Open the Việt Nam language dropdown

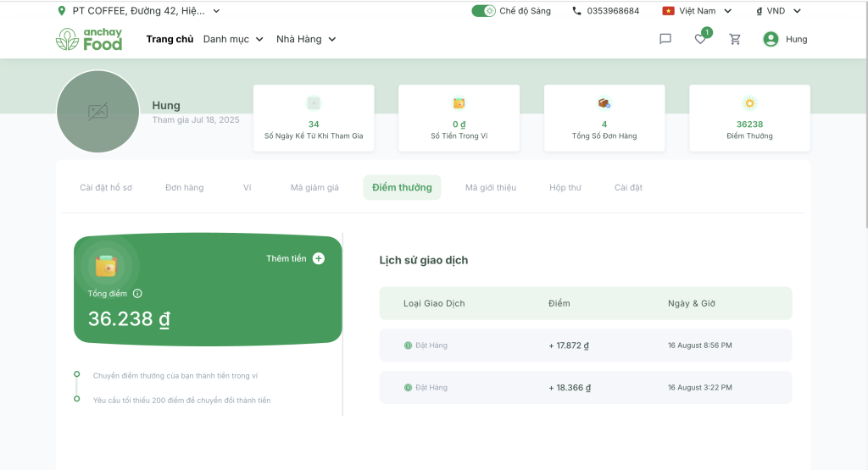click(x=697, y=11)
